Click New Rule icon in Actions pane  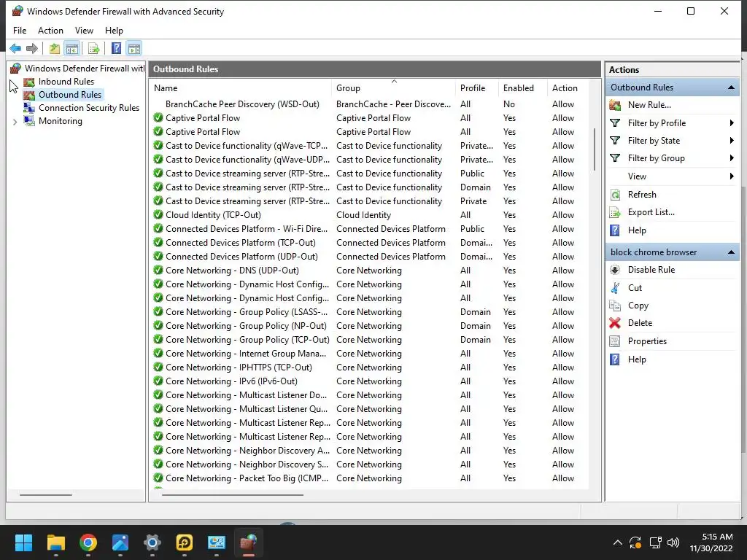[x=615, y=105]
